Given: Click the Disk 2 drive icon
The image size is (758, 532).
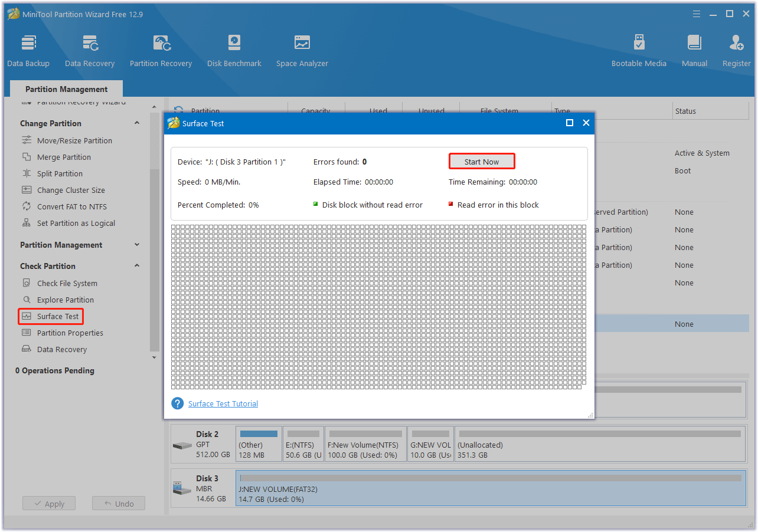Looking at the screenshot, I should [x=182, y=445].
